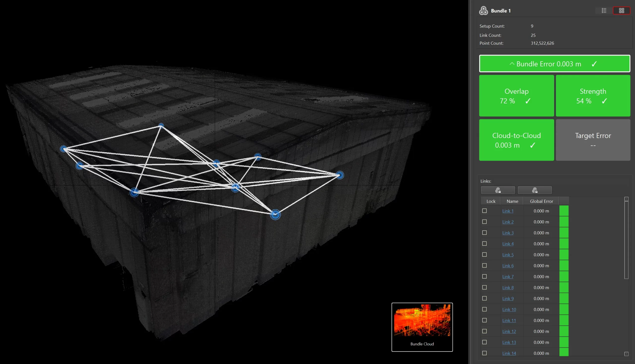Click the unlock all links button
Image resolution: width=635 pixels, height=364 pixels.
(535, 190)
